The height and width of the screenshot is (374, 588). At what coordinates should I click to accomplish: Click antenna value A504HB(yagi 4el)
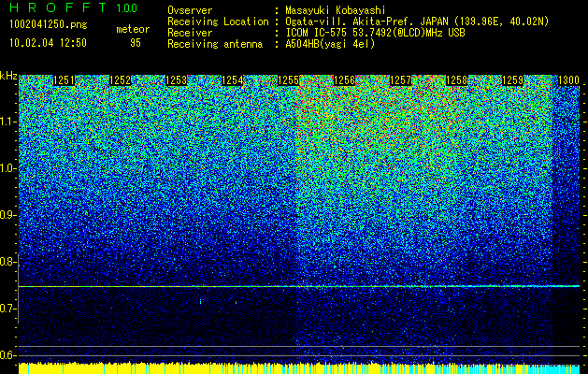pyautogui.click(x=330, y=44)
